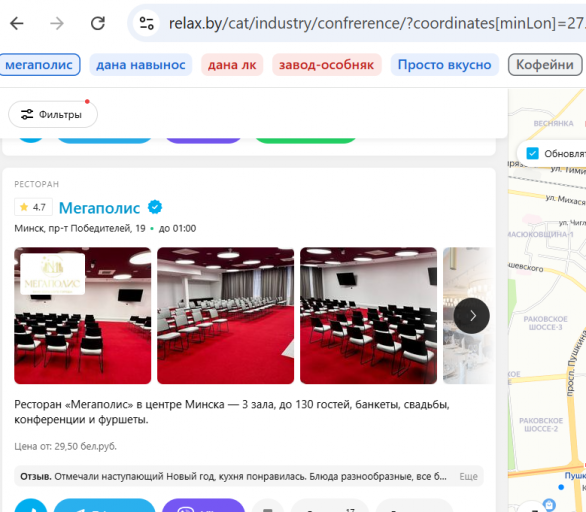Open the Просто вкусно bookmark
Image resolution: width=586 pixels, height=512 pixels.
click(444, 65)
